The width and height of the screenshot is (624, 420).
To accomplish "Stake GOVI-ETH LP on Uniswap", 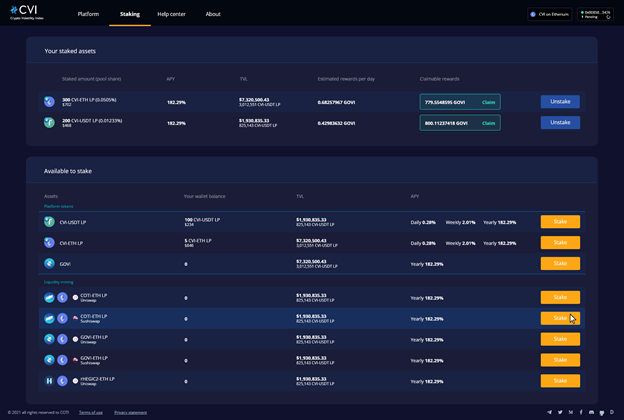I will 560,339.
